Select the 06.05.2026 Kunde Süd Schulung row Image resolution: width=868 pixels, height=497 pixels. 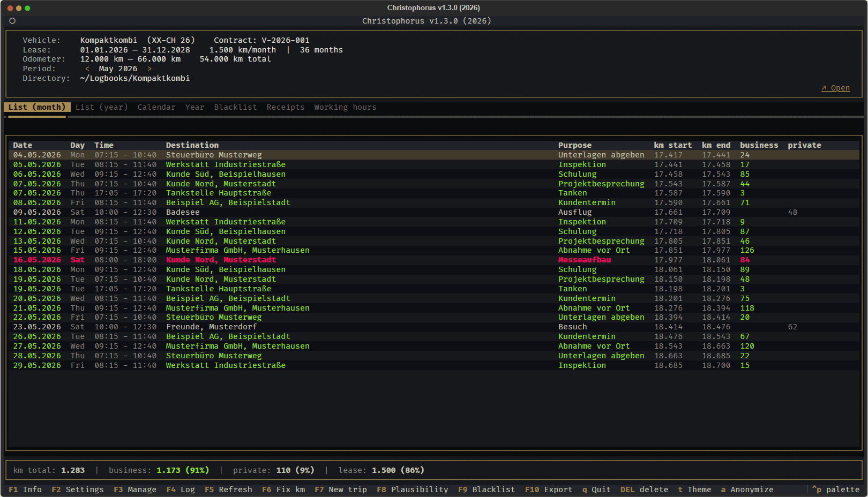click(x=434, y=174)
